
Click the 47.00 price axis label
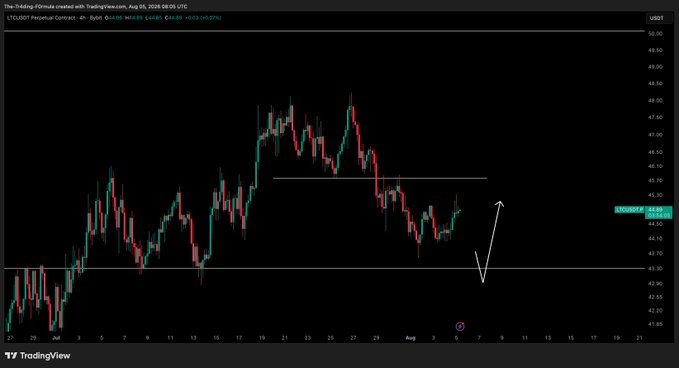(x=655, y=135)
